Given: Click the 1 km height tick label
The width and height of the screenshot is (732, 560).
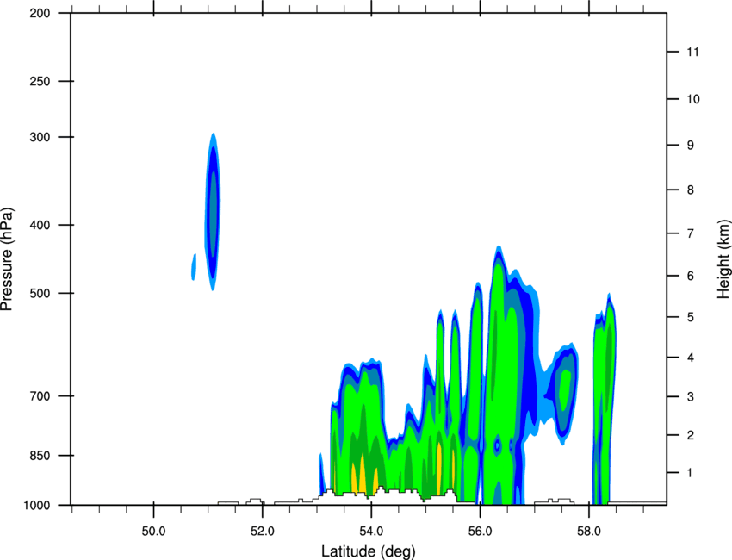Looking at the screenshot, I should pyautogui.click(x=690, y=473).
